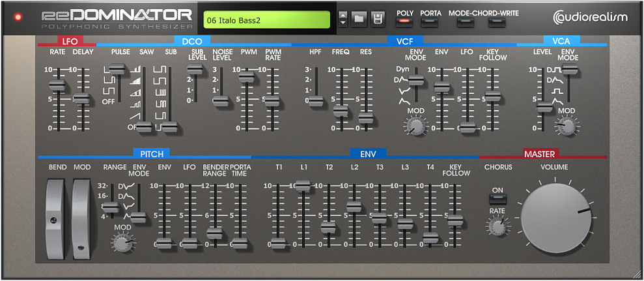Image resolution: width=644 pixels, height=281 pixels.
Task: Click the envelope L2 slider handle
Action: tap(354, 207)
